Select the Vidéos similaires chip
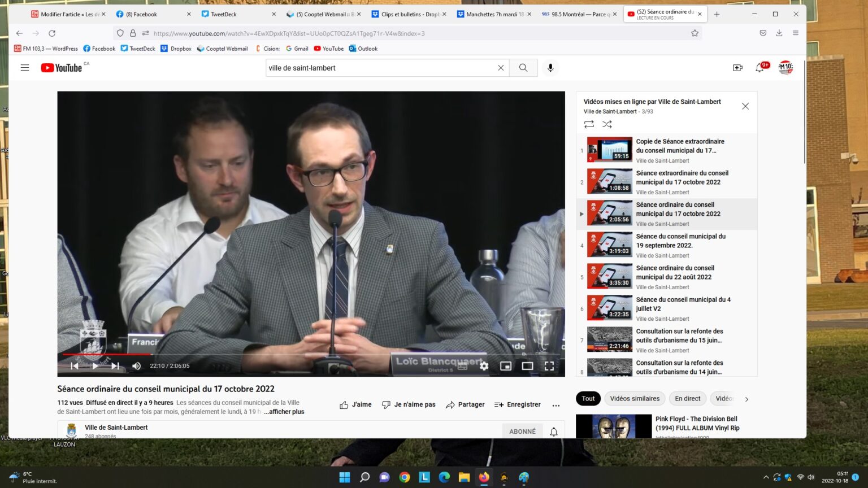 tap(635, 399)
